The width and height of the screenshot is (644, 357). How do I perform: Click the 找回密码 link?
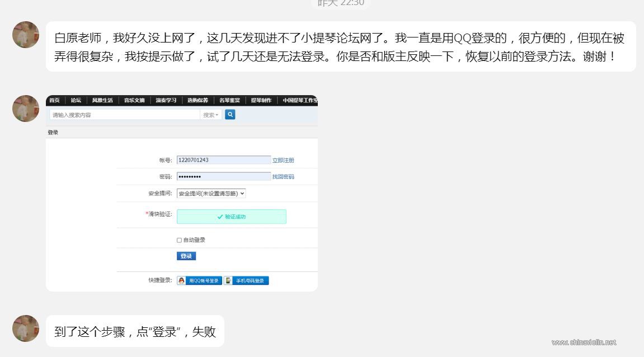coord(283,177)
